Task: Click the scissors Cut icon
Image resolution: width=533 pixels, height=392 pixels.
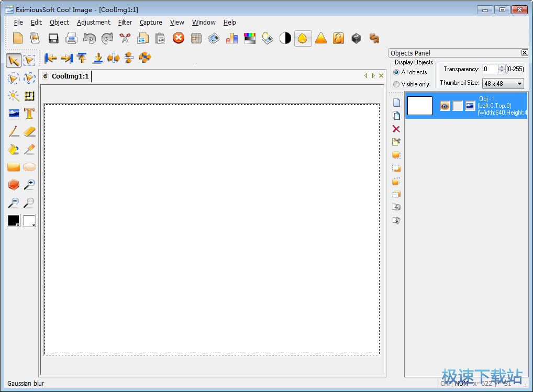Action: [x=125, y=38]
